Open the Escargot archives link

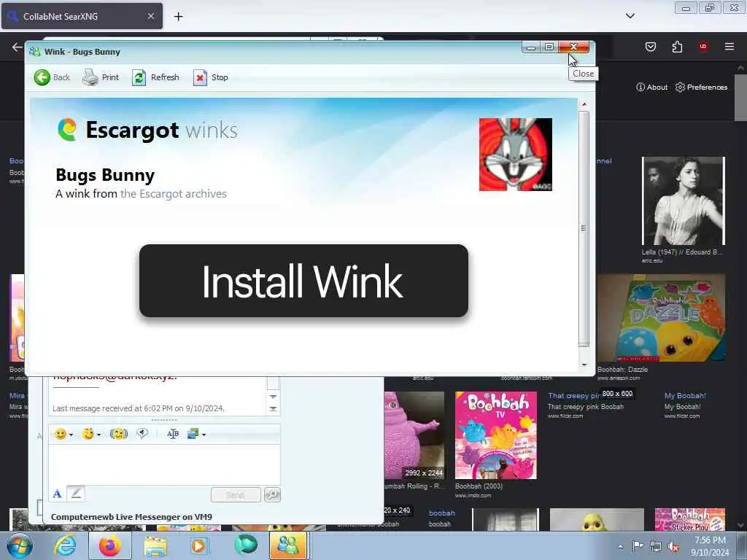click(174, 194)
